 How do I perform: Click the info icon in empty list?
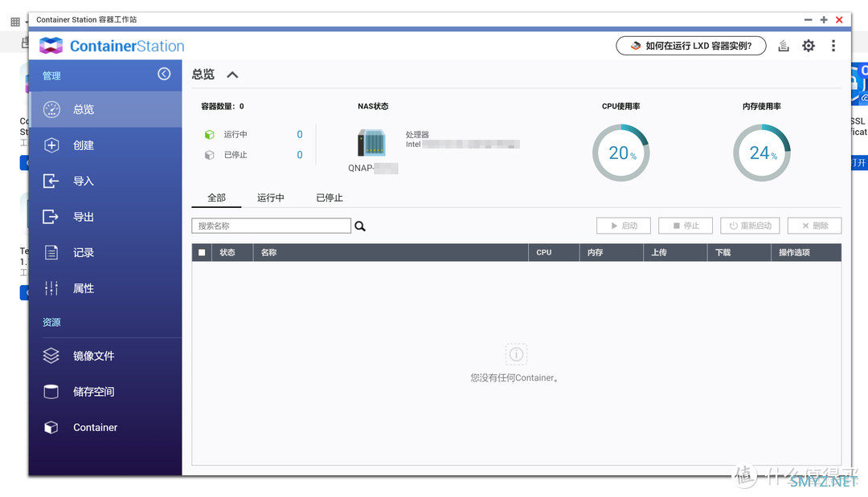[516, 354]
